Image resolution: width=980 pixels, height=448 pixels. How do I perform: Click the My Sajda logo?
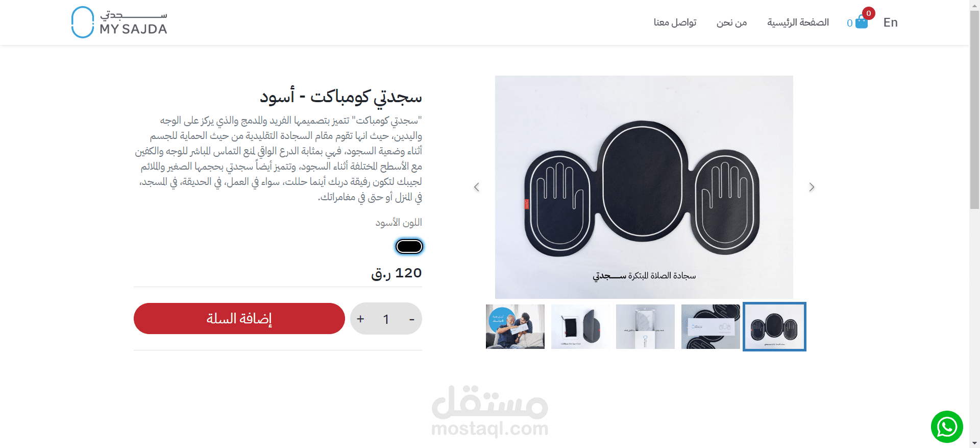tap(119, 22)
